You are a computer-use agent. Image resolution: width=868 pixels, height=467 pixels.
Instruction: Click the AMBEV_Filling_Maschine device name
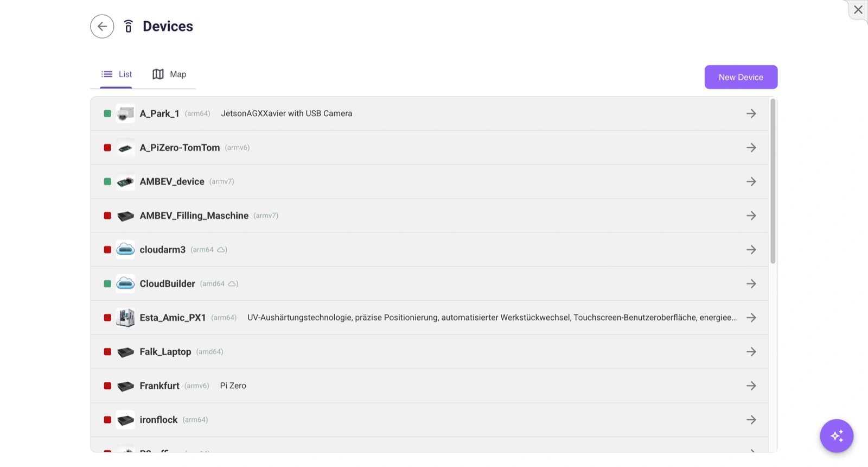(194, 216)
